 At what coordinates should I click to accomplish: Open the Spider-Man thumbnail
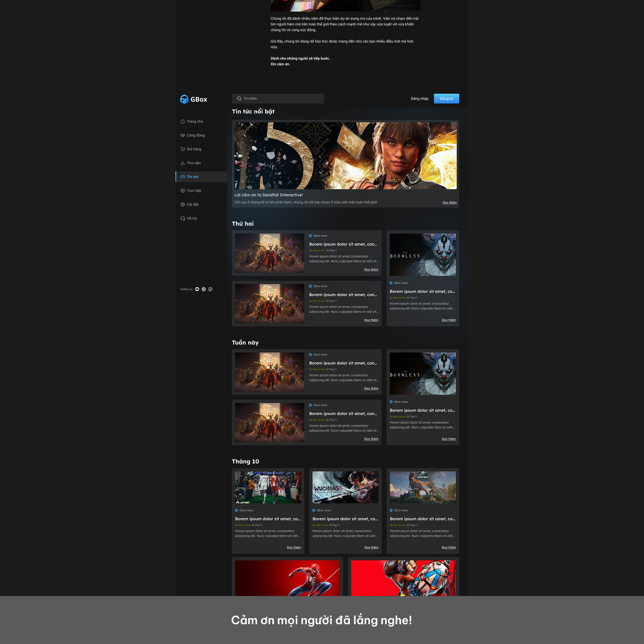[x=287, y=578]
